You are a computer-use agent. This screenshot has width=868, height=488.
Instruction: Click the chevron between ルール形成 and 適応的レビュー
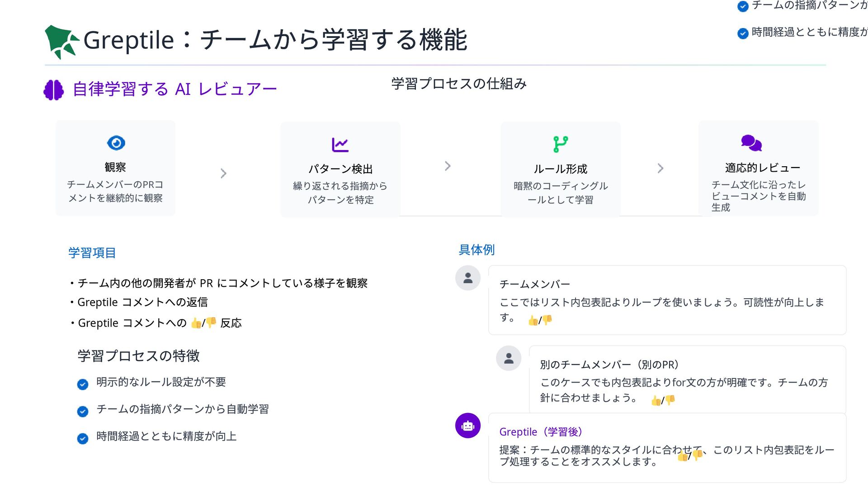pos(660,168)
